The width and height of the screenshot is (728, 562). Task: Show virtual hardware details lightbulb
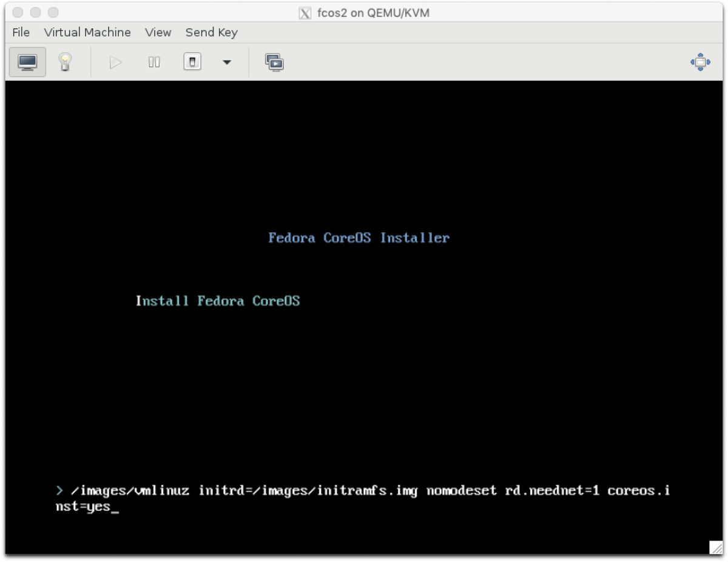point(65,62)
